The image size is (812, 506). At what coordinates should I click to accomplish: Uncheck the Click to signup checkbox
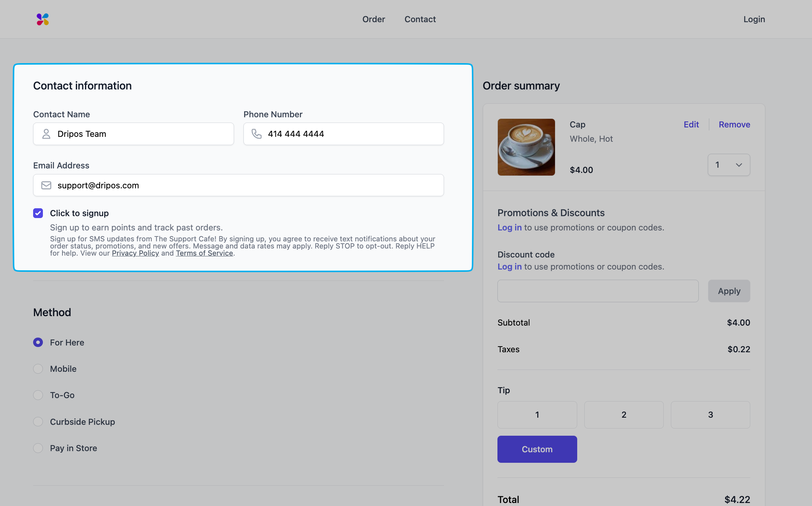coord(38,213)
